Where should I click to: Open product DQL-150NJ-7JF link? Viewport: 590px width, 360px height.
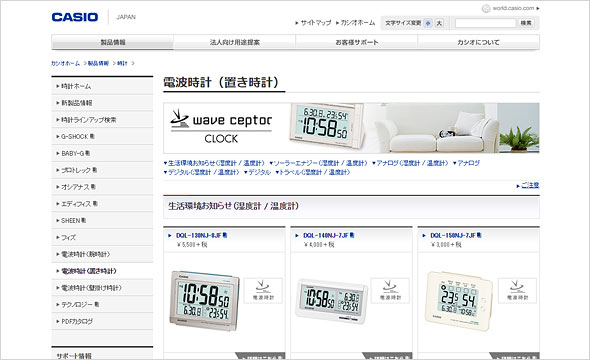click(452, 235)
